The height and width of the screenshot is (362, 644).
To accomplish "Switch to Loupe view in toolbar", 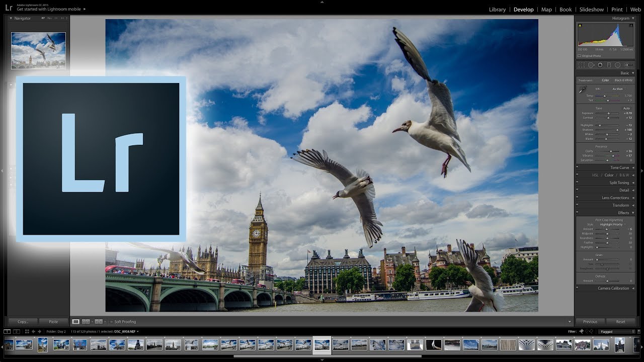I will (76, 321).
